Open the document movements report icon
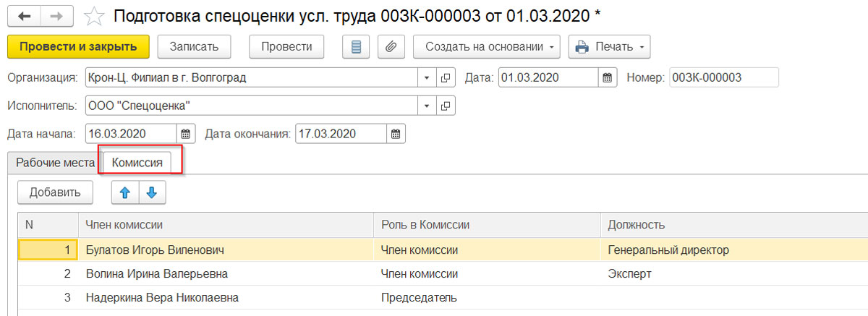Viewport: 868px width, 316px height. click(x=355, y=47)
